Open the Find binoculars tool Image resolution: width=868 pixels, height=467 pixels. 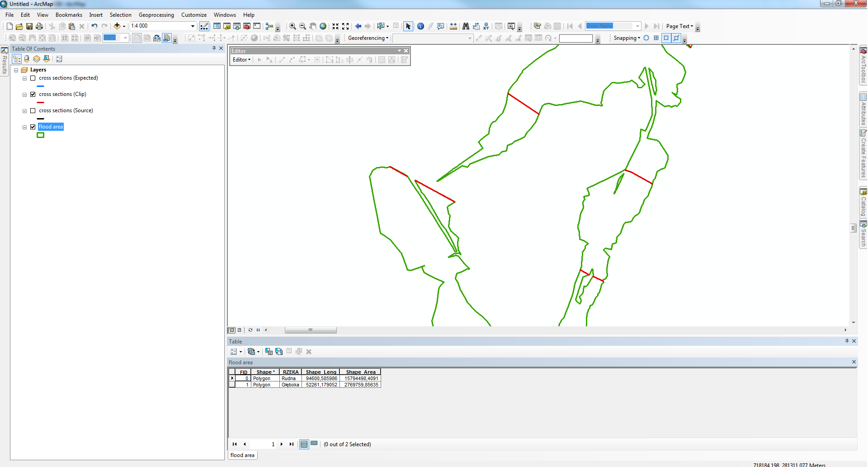point(466,26)
